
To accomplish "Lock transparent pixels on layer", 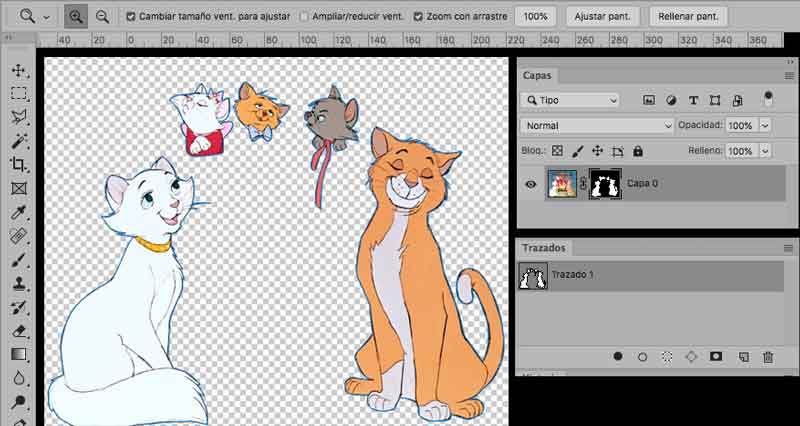I will coord(557,151).
